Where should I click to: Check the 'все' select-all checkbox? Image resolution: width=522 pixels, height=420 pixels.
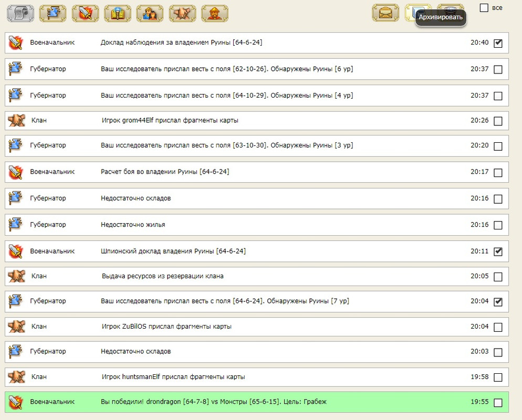click(484, 8)
